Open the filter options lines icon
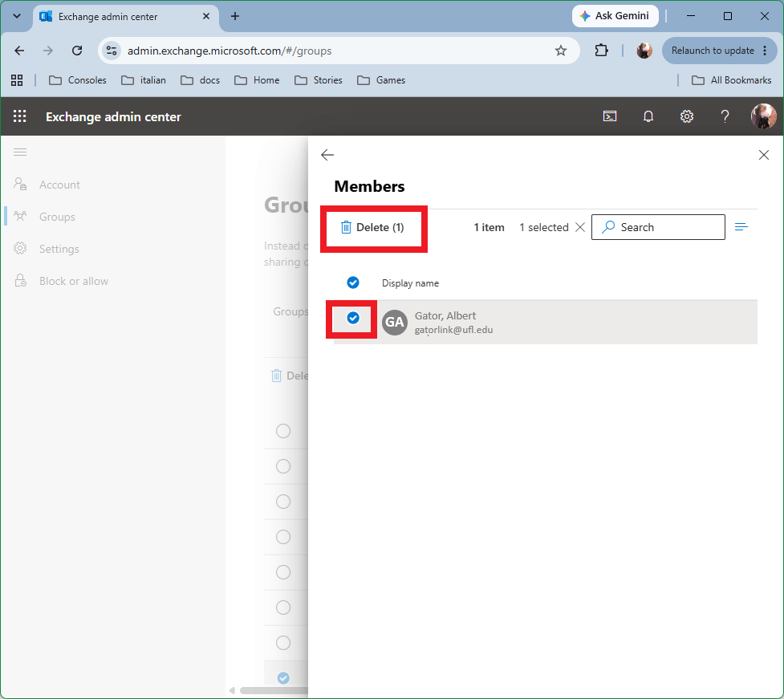 741,227
